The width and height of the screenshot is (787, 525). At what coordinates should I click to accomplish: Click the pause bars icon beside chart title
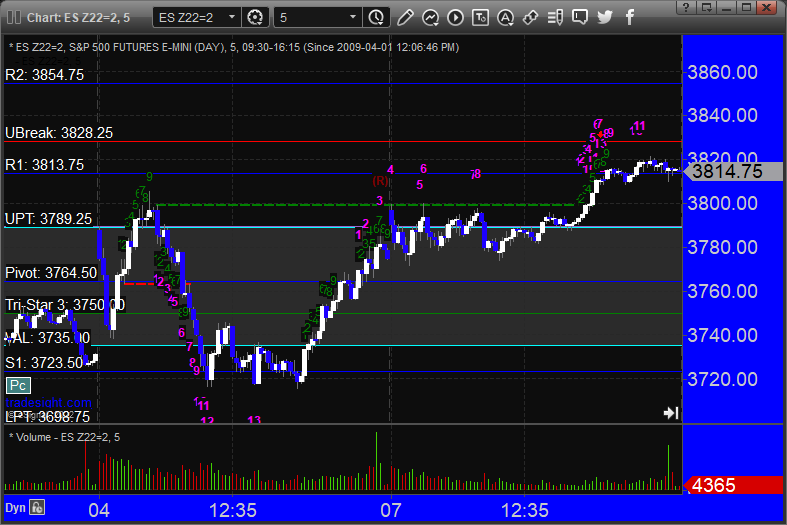pyautogui.click(x=14, y=18)
